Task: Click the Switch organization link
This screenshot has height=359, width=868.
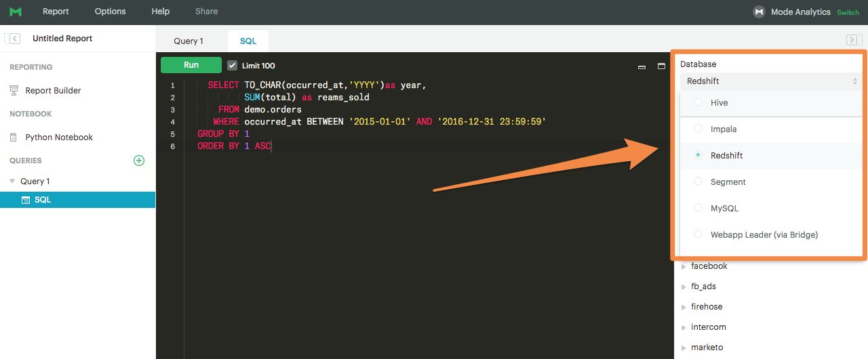Action: click(x=848, y=12)
